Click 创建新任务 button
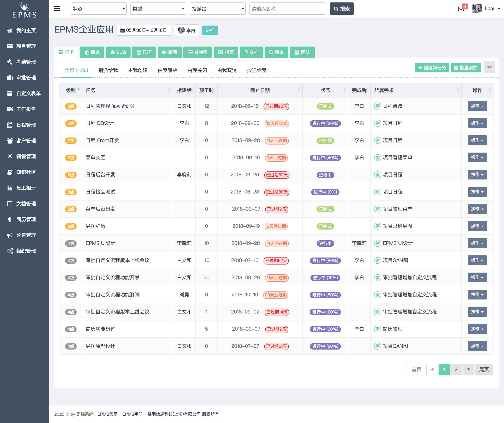Screen dimensions: 504x423 [432, 68]
